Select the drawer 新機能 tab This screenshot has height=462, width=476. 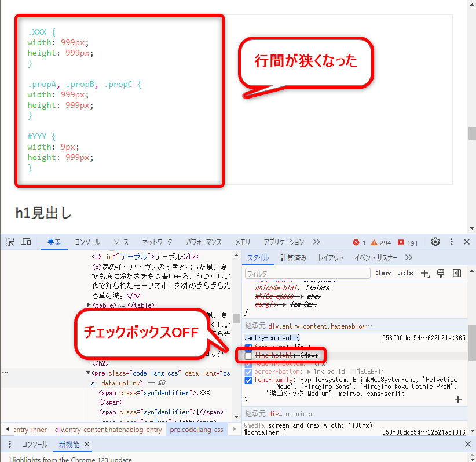[x=69, y=445]
